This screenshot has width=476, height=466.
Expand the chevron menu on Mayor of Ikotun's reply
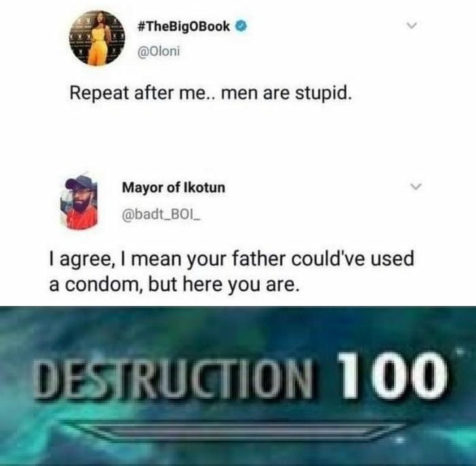click(x=415, y=186)
